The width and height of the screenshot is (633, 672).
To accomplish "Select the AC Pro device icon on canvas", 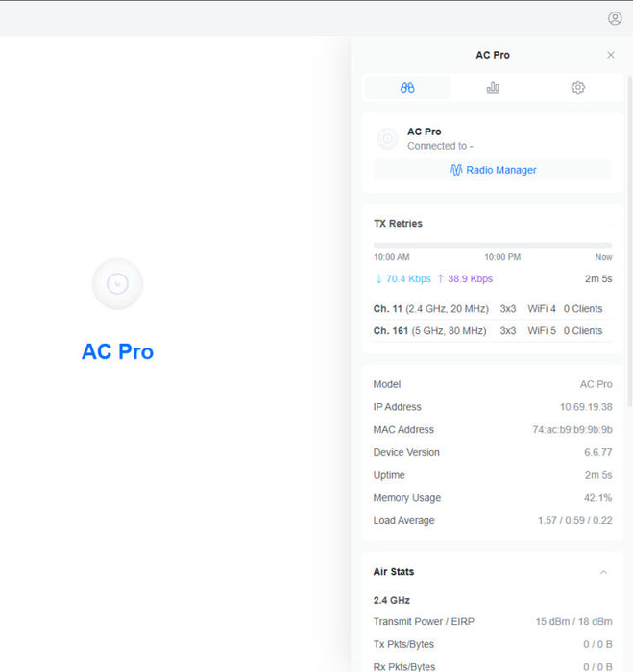I will pos(117,284).
